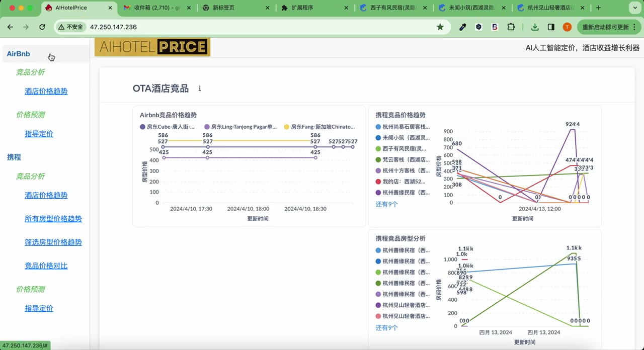Viewport: 644px width, 350px height.
Task: Click the bookmark star in address bar
Action: tap(440, 27)
